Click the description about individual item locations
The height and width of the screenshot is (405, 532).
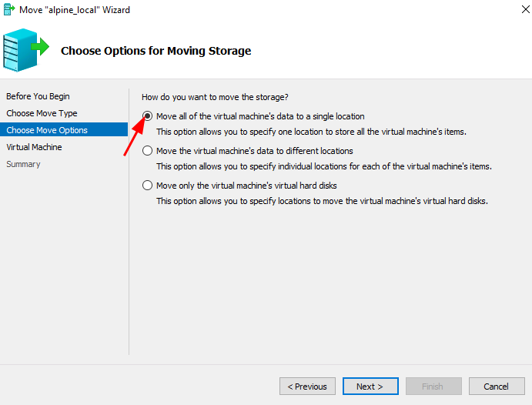coord(323,166)
